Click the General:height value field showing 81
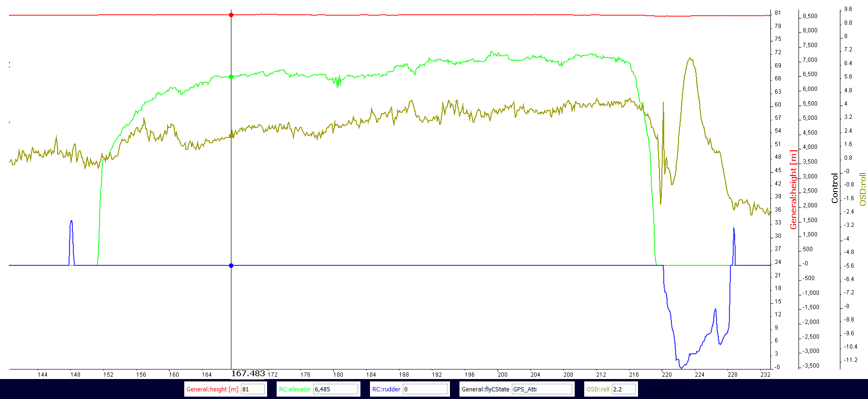 tap(252, 389)
